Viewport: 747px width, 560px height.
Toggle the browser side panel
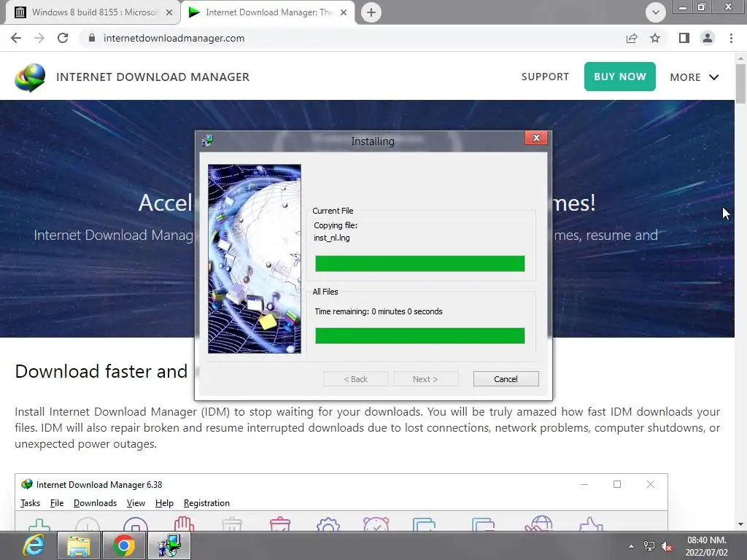click(684, 38)
